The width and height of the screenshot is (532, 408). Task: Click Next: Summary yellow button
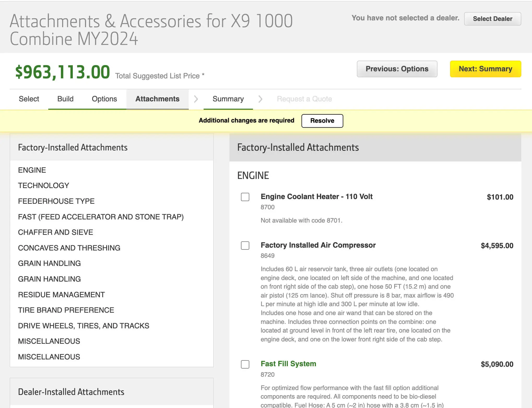tap(485, 69)
